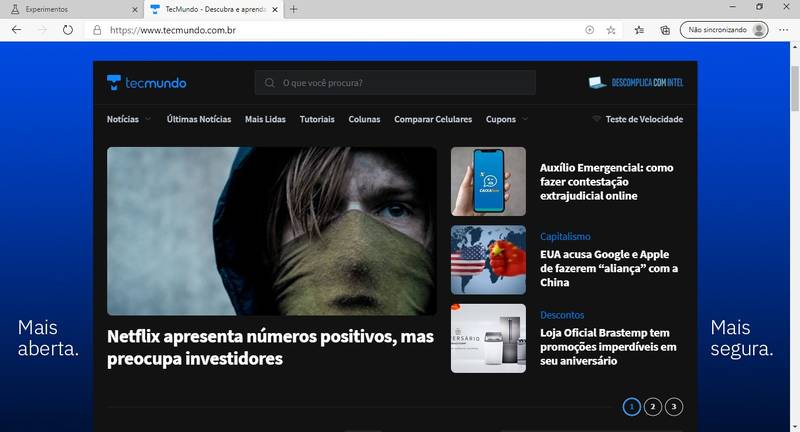Screen dimensions: 800x432
Task: Open Netflix números positivos headline
Action: click(x=270, y=347)
